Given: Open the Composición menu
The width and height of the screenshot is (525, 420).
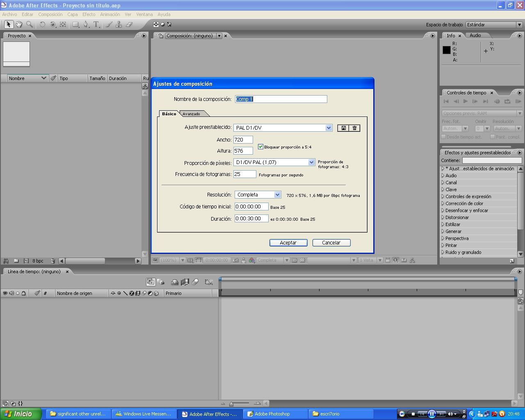Looking at the screenshot, I should [50, 14].
